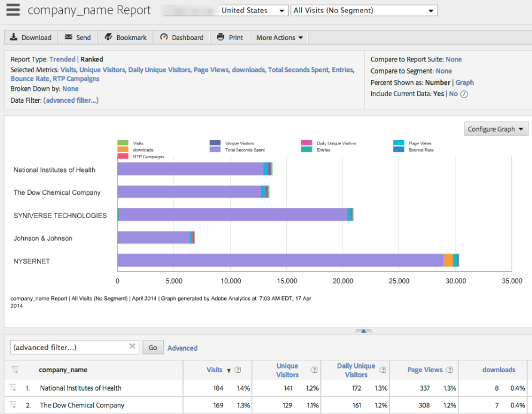Click the purple Total Seconds Spent legend swatch
This screenshot has width=532, height=414.
point(215,150)
